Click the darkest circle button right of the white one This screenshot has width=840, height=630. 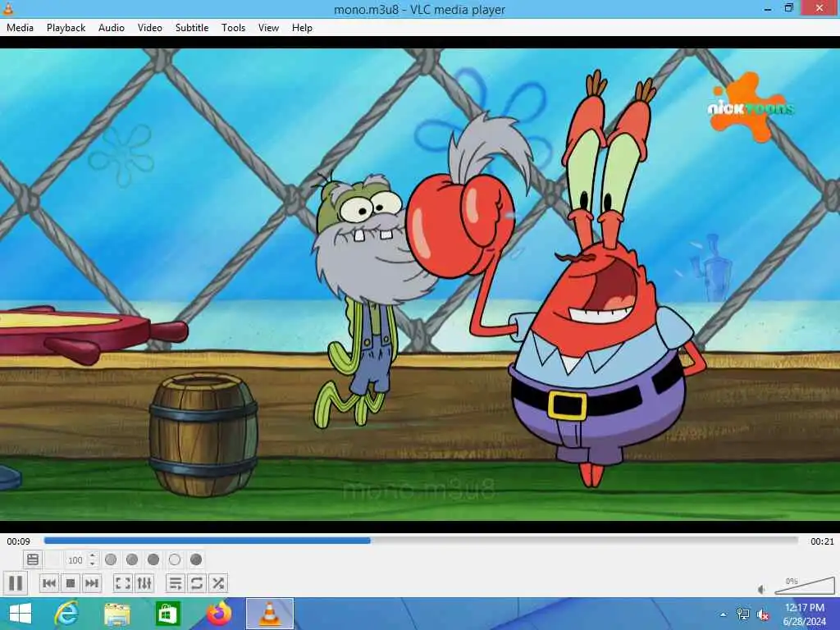click(196, 559)
